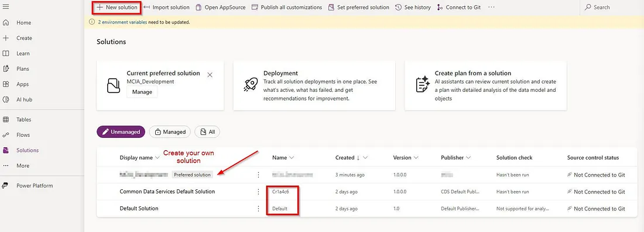The height and width of the screenshot is (232, 644).
Task: Expand the Publisher column header menu
Action: [468, 157]
